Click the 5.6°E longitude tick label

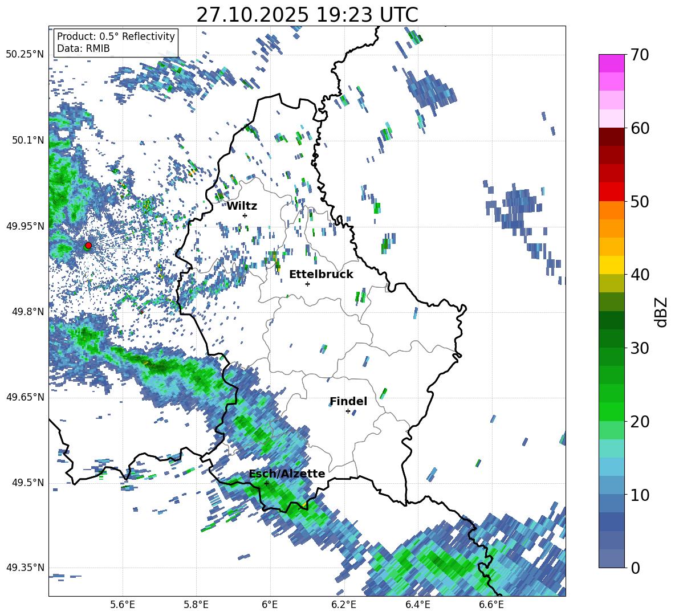(123, 605)
